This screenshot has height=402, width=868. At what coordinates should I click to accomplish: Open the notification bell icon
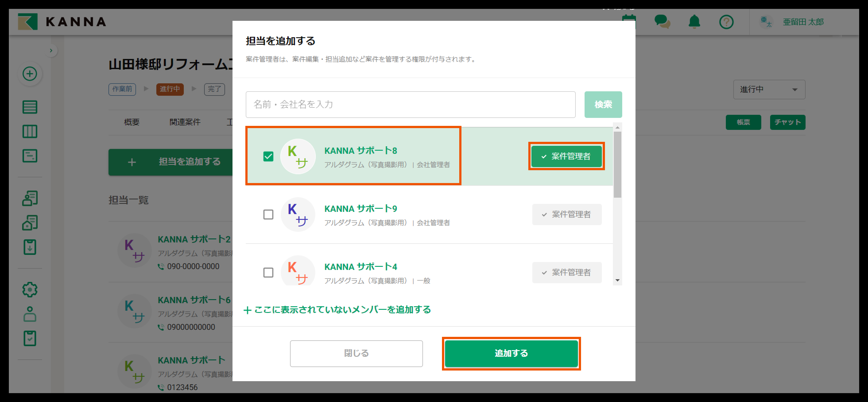(694, 22)
